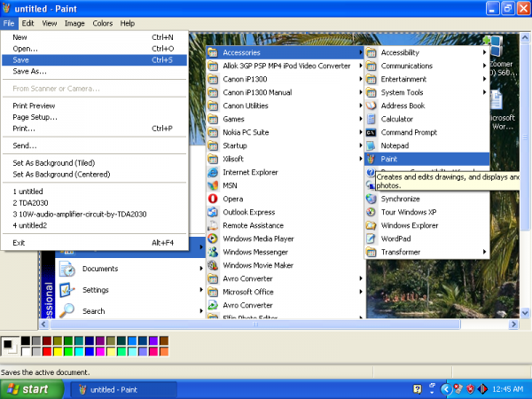Click the Calculator icon in Accessories list

[371, 119]
